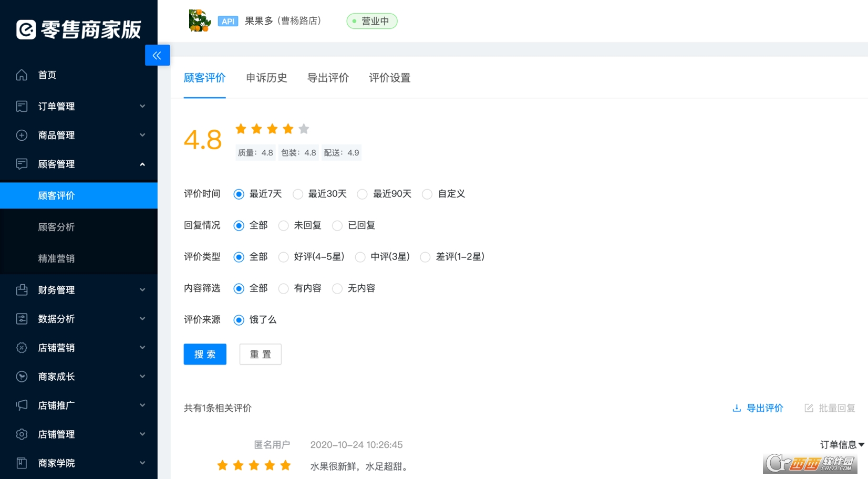868x479 pixels.
Task: Click the 重置 reset button
Action: coord(260,354)
